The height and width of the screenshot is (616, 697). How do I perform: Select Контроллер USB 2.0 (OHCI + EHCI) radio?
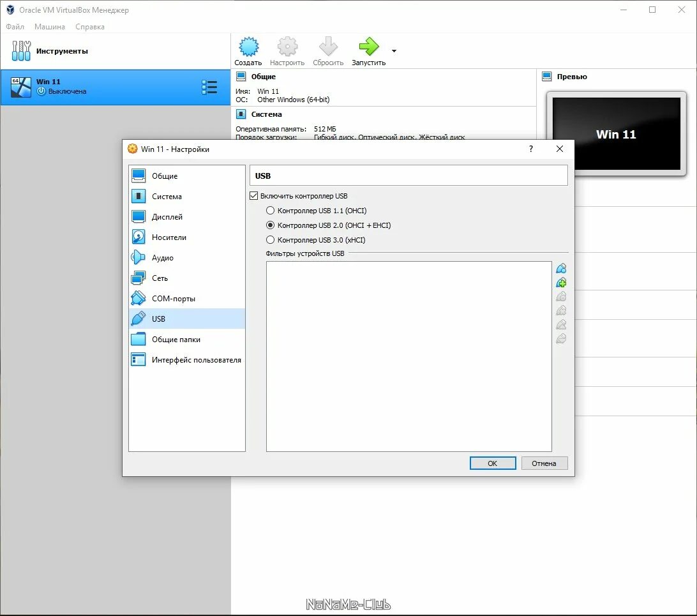(270, 225)
